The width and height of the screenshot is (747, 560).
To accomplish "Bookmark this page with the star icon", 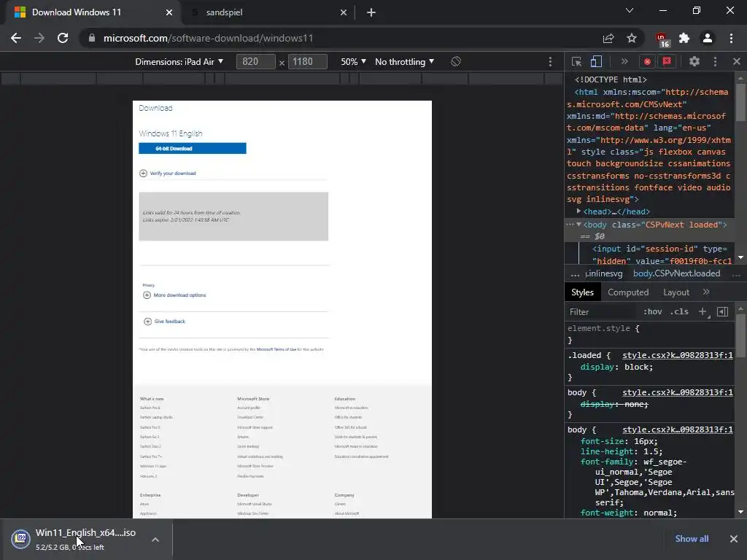I will point(632,38).
